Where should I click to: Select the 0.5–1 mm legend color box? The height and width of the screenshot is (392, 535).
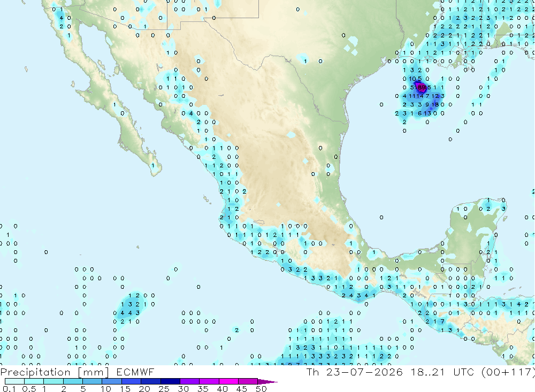click(34, 381)
